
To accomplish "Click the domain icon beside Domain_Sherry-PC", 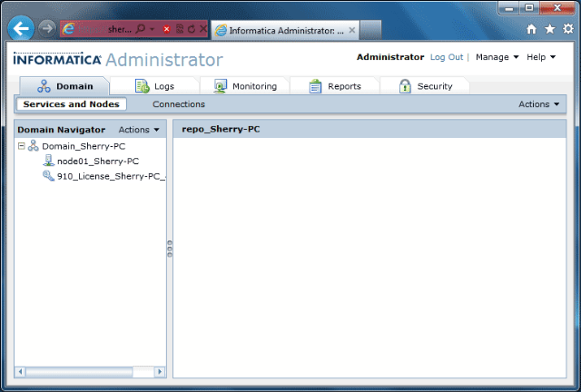I will (34, 145).
